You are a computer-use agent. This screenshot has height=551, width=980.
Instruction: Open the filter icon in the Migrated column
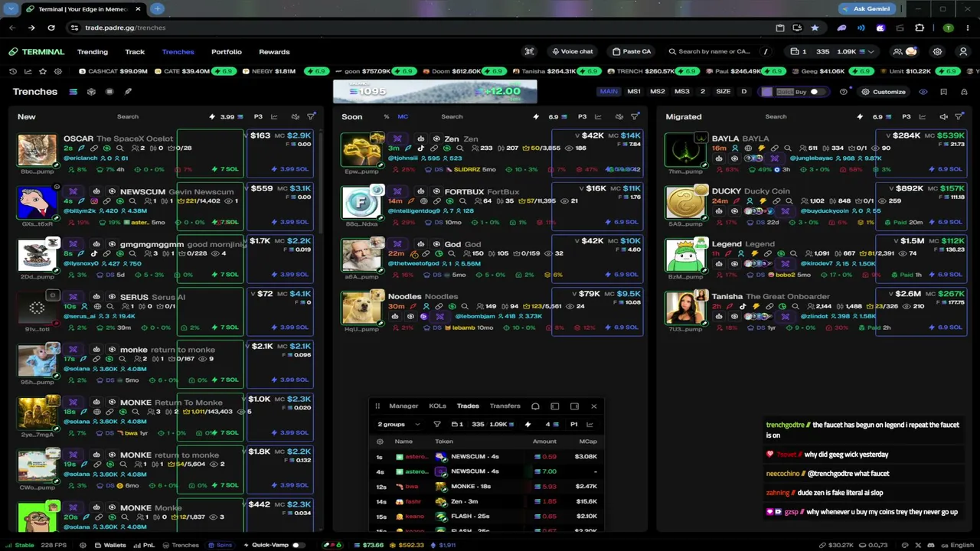[x=959, y=117]
